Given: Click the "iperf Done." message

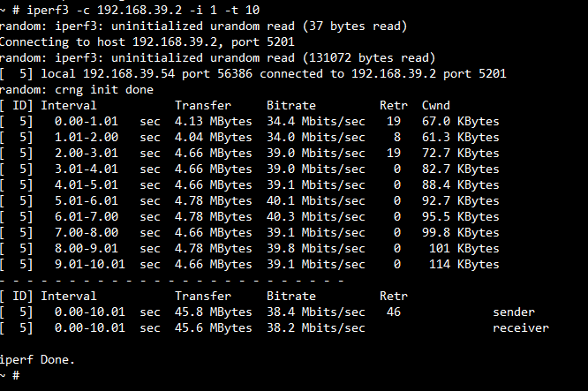Looking at the screenshot, I should (x=37, y=359).
